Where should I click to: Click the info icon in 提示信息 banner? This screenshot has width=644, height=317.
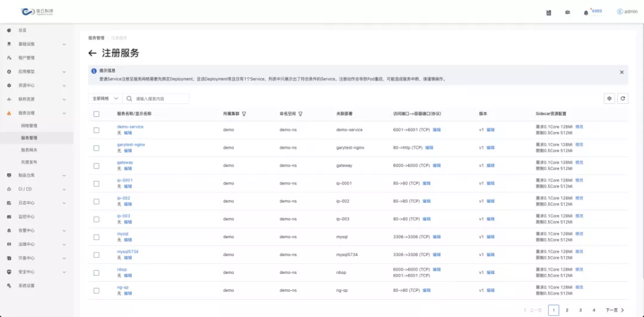[94, 71]
